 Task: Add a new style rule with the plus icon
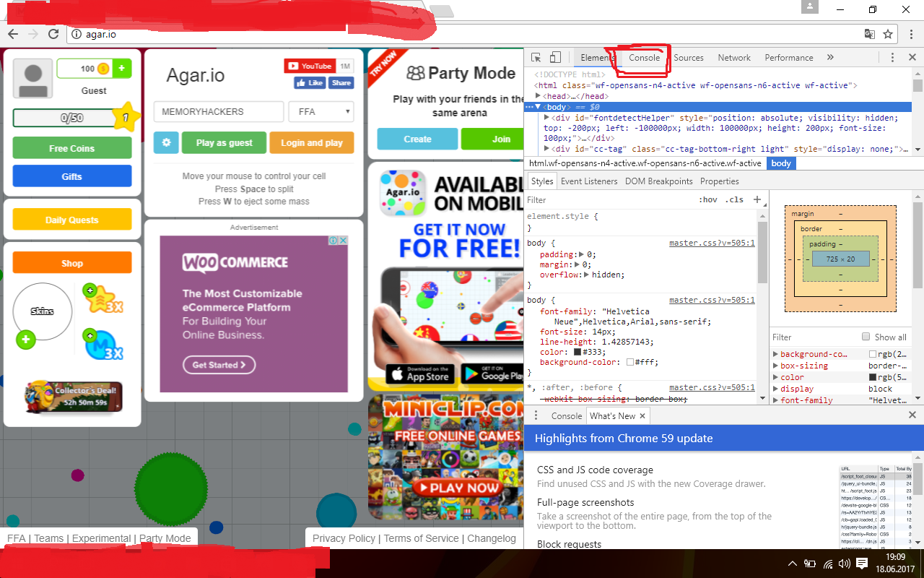pyautogui.click(x=757, y=199)
